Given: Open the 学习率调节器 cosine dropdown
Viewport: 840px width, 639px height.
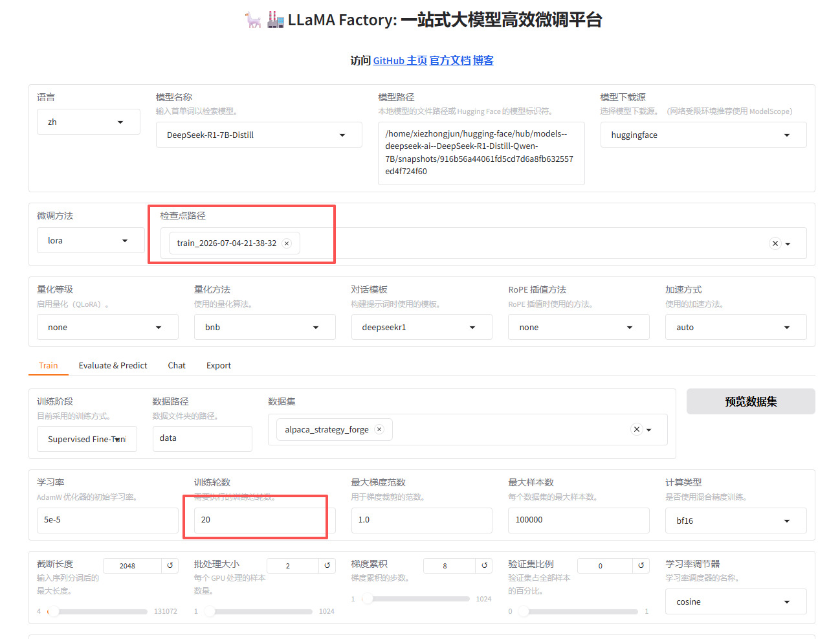Looking at the screenshot, I should tap(736, 601).
